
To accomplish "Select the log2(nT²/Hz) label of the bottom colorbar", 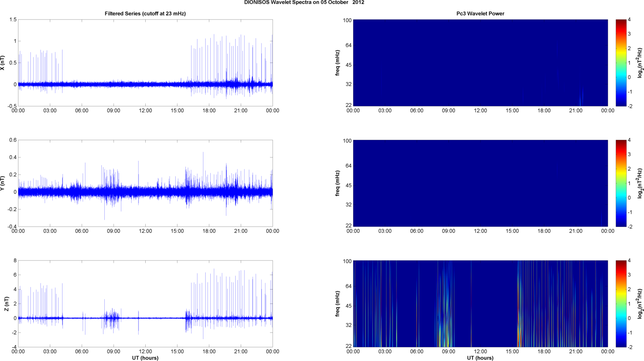I will tap(641, 304).
